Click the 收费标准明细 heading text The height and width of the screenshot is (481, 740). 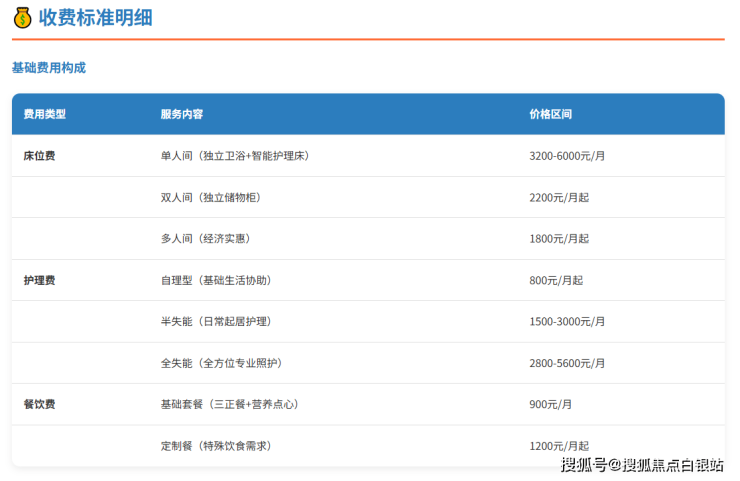[x=95, y=17]
